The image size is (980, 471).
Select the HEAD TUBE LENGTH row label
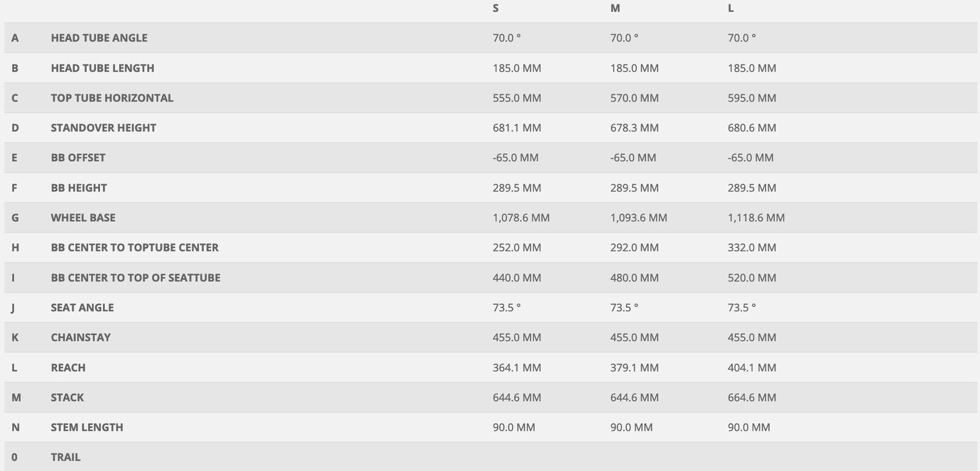[x=102, y=68]
